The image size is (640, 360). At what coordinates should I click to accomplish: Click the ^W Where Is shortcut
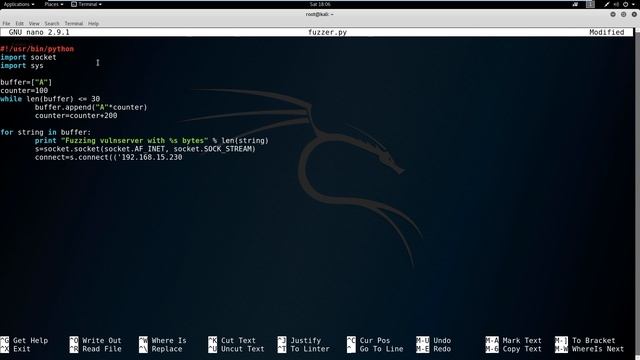click(x=162, y=340)
